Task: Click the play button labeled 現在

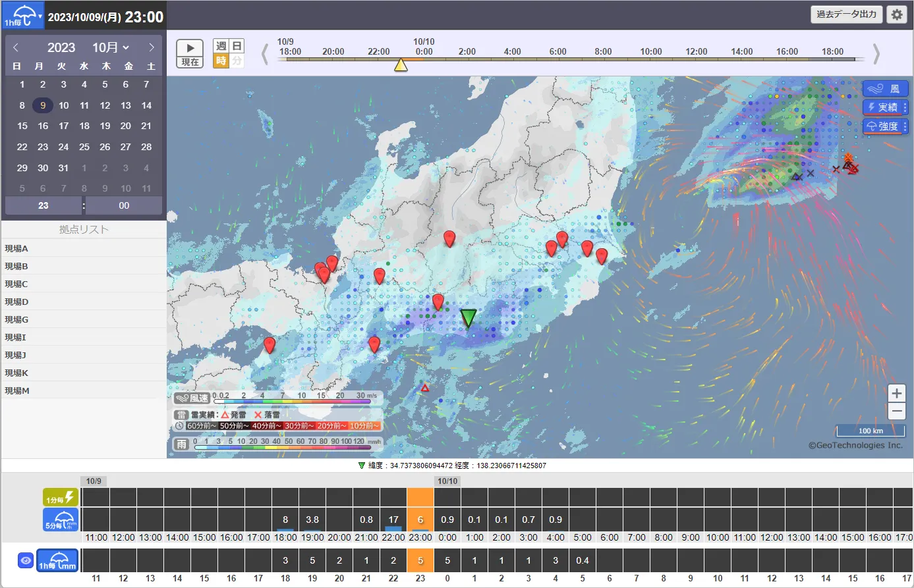Action: pos(190,53)
